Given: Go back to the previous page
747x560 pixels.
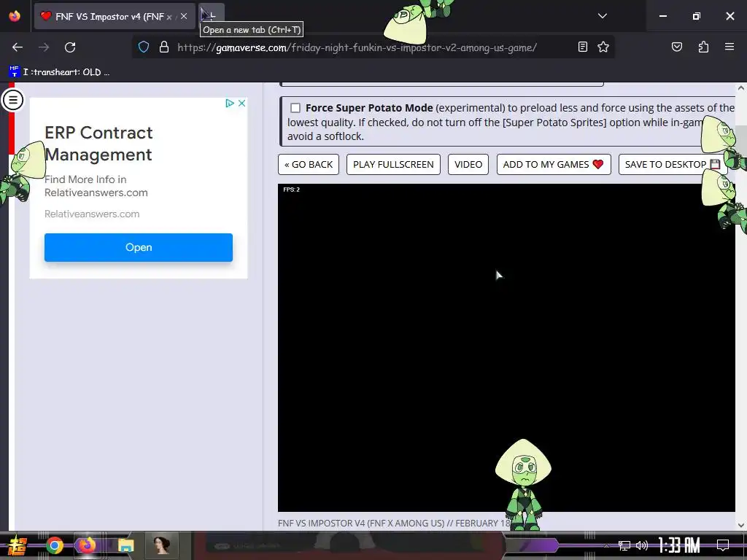Looking at the screenshot, I should (x=18, y=47).
